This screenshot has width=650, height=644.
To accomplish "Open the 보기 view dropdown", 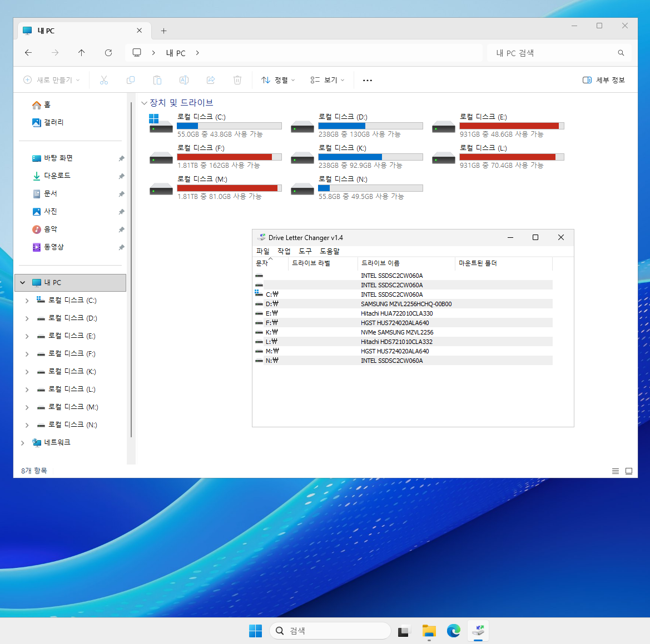I will [x=327, y=80].
